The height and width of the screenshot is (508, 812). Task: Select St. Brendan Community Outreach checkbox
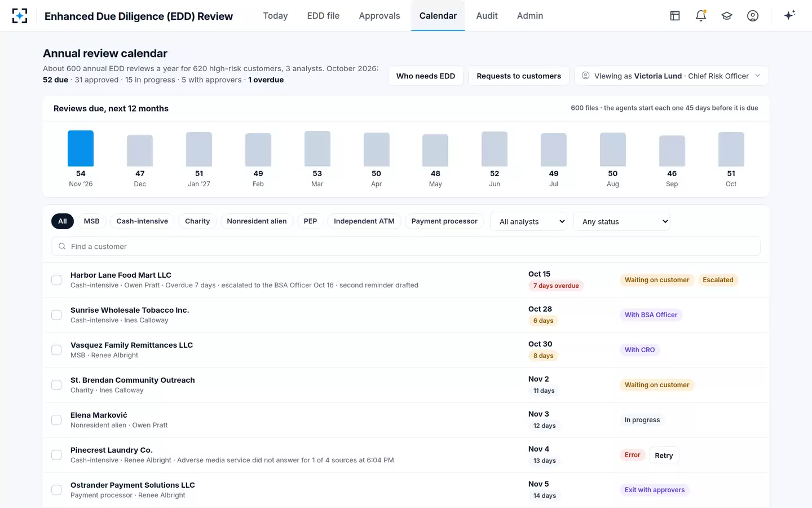coord(56,385)
